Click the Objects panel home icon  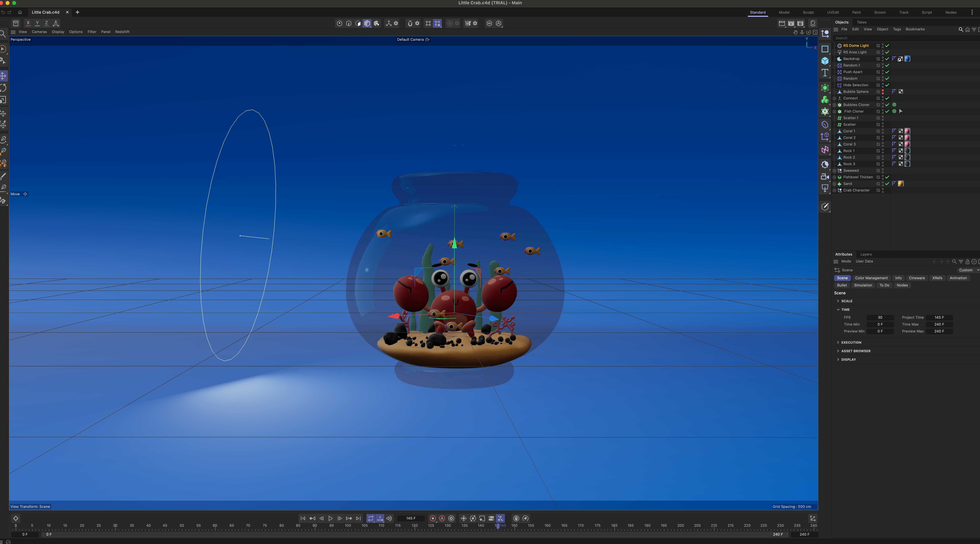pos(968,29)
